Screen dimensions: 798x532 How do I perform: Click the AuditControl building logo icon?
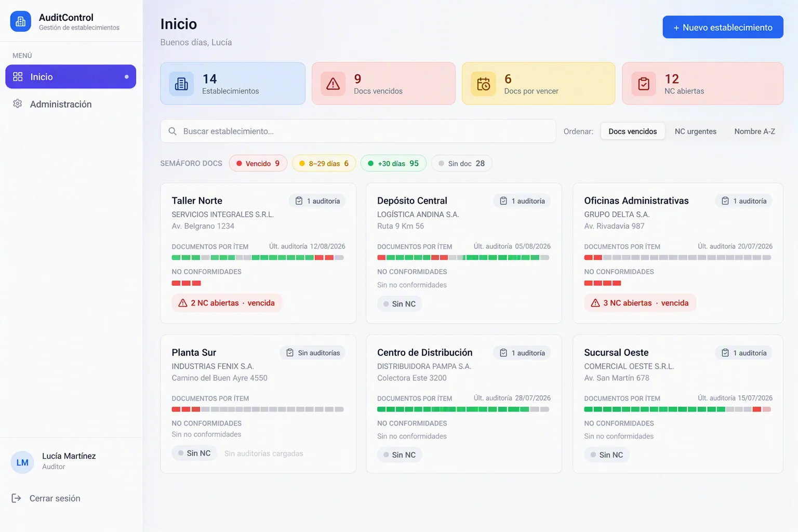coord(21,21)
